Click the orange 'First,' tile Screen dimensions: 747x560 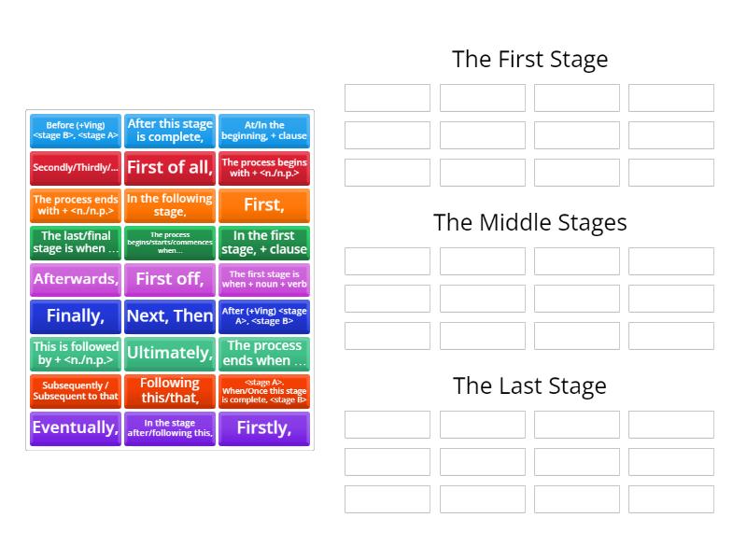pyautogui.click(x=264, y=205)
